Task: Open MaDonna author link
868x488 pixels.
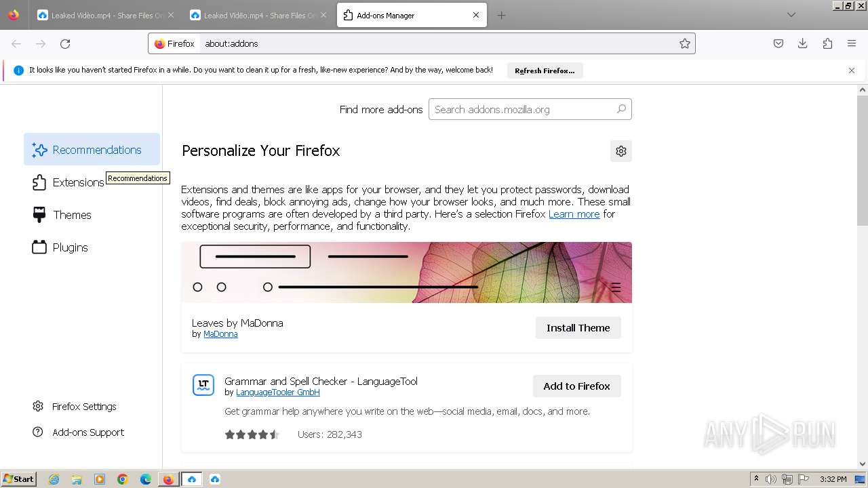Action: coord(220,334)
